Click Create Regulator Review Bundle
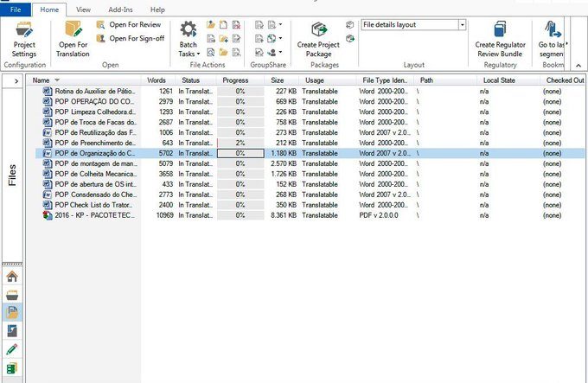Screen dimensions: 588x383 pos(500,40)
